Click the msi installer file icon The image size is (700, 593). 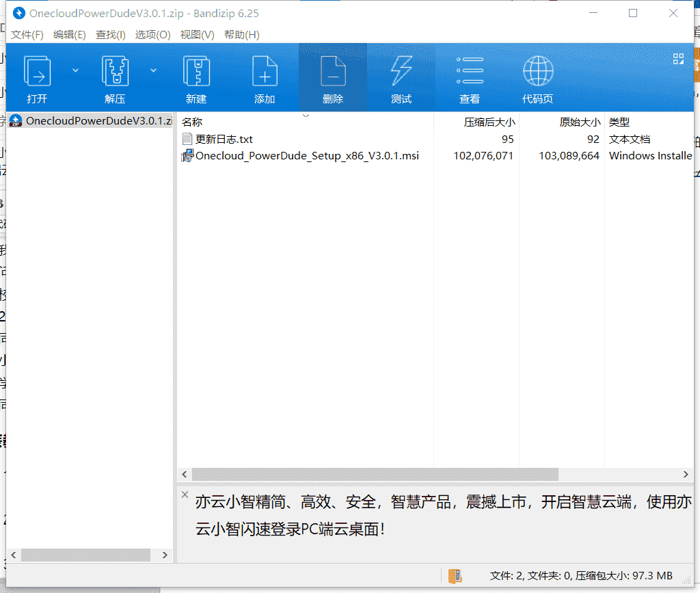(187, 155)
